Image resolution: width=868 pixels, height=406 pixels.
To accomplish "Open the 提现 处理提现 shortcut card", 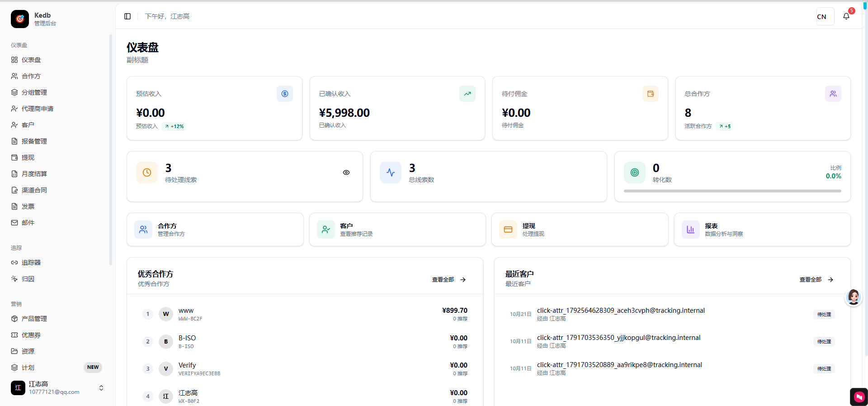I will coord(580,229).
